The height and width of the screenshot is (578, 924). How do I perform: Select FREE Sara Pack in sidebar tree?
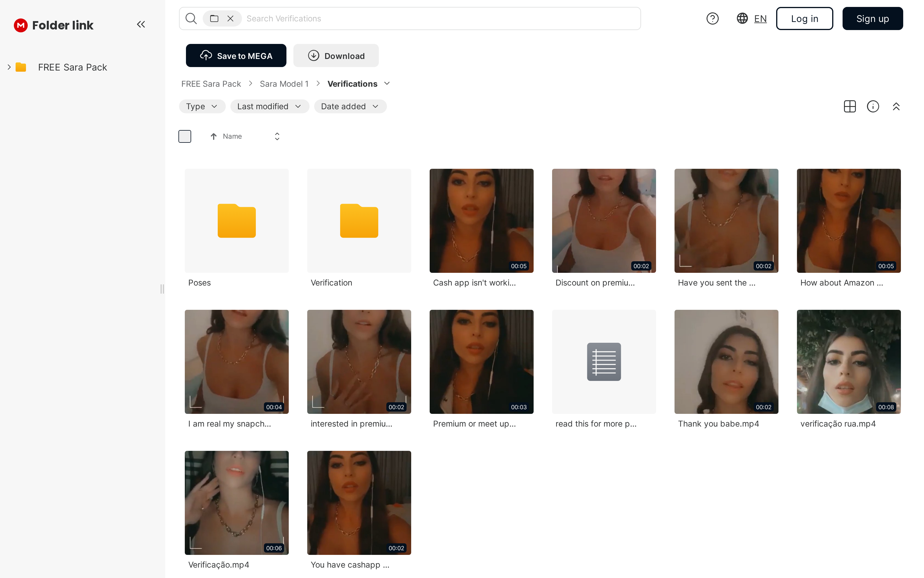(72, 67)
